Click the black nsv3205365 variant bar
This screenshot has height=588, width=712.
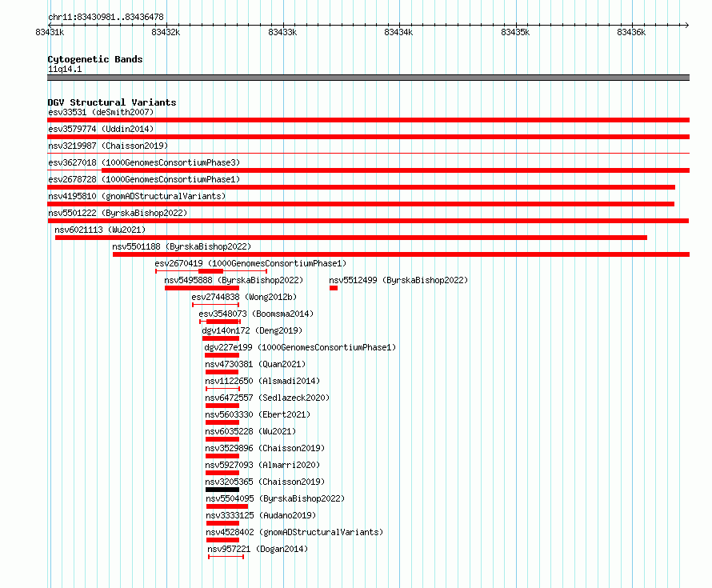tap(222, 490)
